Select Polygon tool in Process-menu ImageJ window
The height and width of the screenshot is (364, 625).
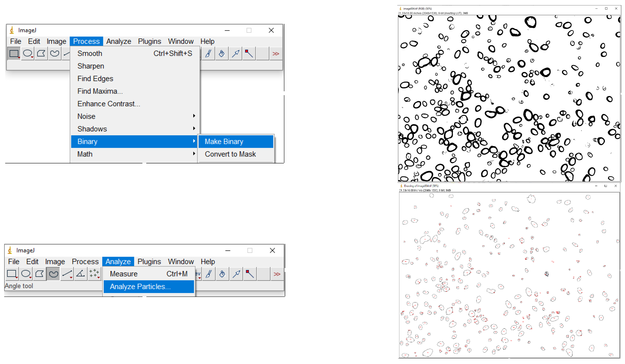(41, 54)
